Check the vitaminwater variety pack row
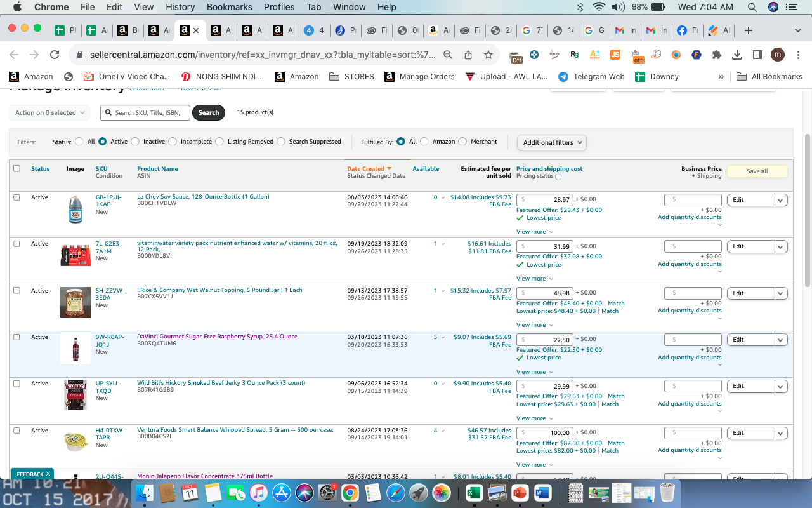 16,244
